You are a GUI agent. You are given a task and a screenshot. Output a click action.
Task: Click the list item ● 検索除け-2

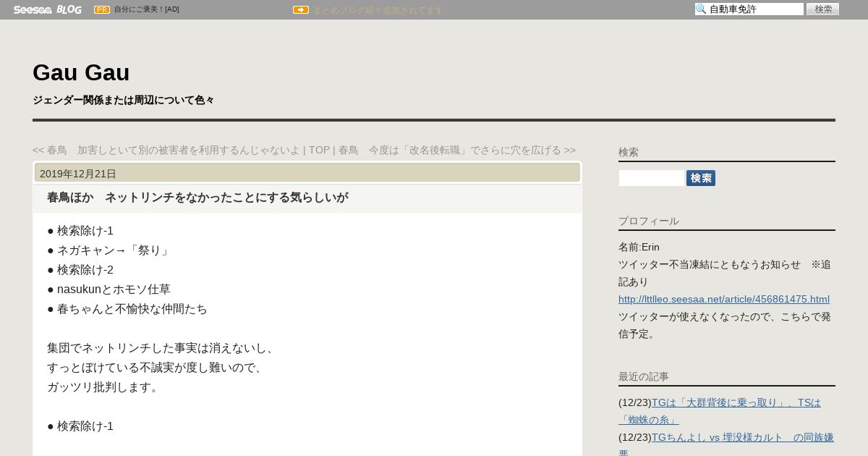pos(80,270)
